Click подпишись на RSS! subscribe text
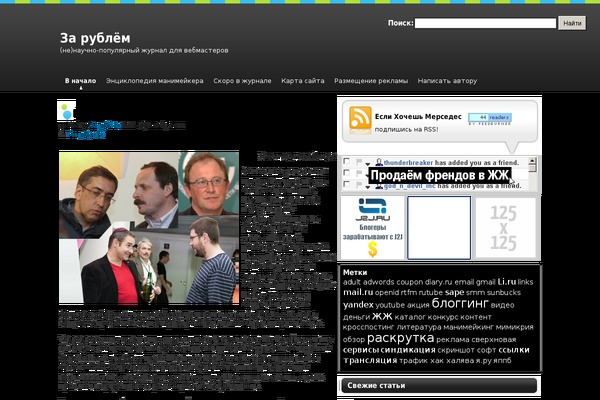Viewport: 600px width, 400px height. [406, 129]
